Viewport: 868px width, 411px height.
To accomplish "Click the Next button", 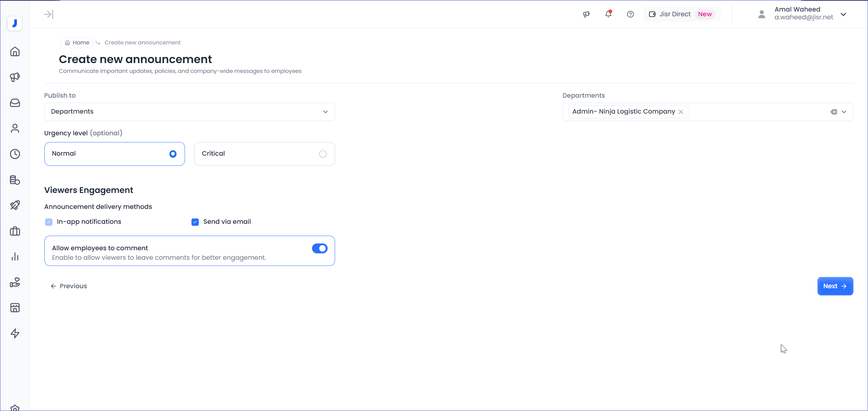I will click(x=835, y=286).
